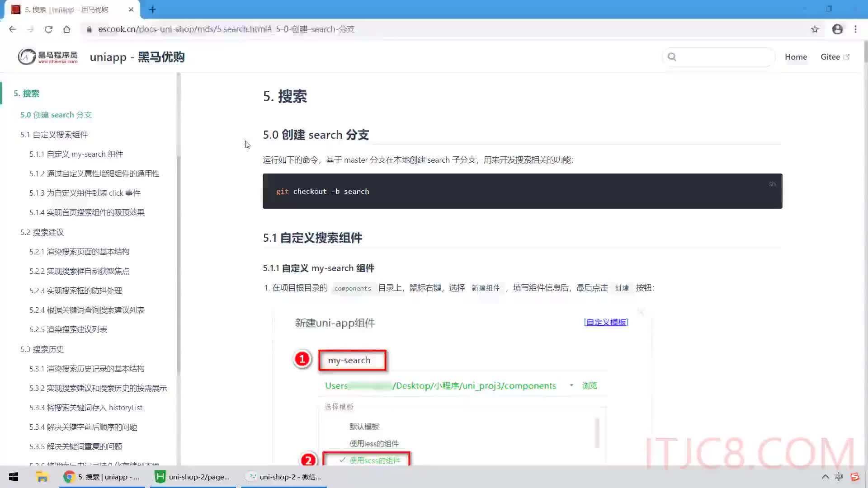Viewport: 868px width, 488px height.
Task: Jump to 5.2.4 根据关键词查询搜索建议列表
Action: 87,310
